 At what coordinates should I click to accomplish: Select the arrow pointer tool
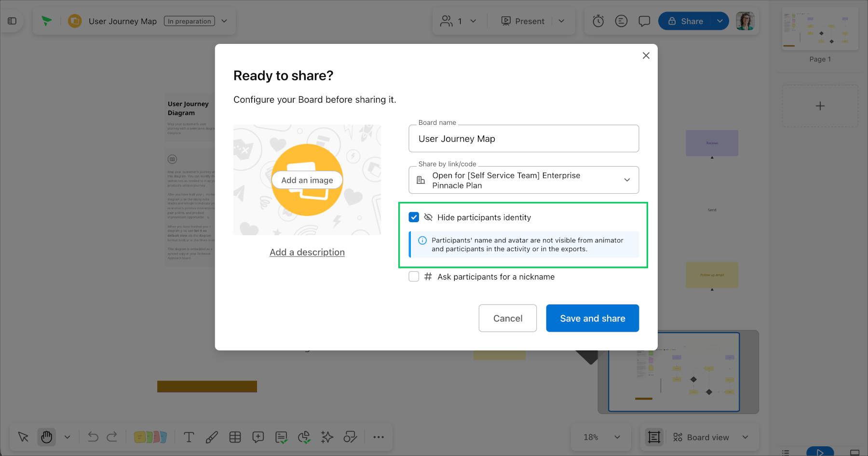[x=23, y=437]
